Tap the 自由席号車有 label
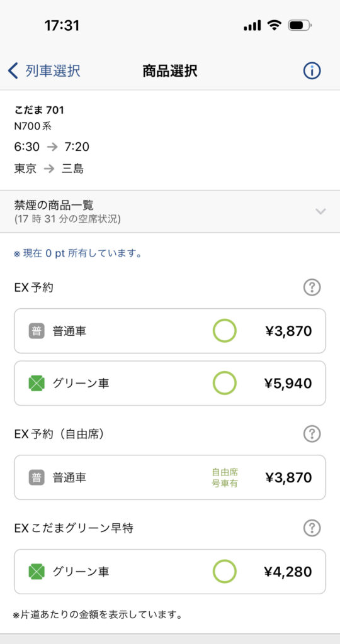The image size is (340, 644). (x=225, y=478)
